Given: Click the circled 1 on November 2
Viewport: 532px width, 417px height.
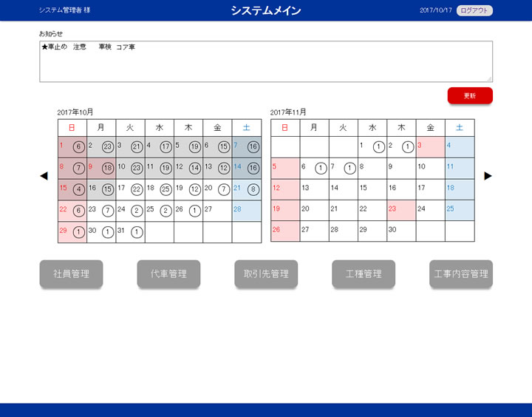Looking at the screenshot, I should 408,147.
